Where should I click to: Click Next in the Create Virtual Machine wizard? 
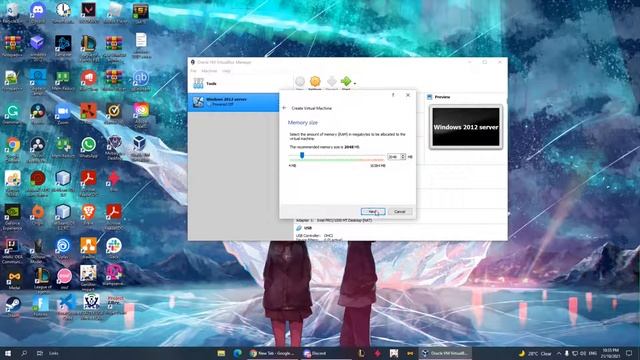pyautogui.click(x=373, y=211)
